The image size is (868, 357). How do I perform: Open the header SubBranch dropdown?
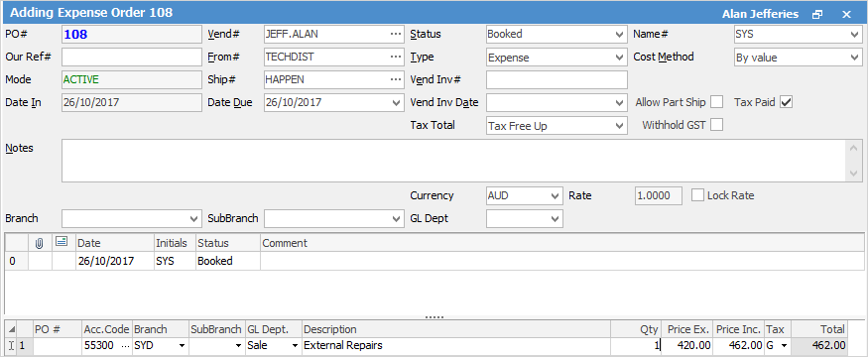coord(395,218)
